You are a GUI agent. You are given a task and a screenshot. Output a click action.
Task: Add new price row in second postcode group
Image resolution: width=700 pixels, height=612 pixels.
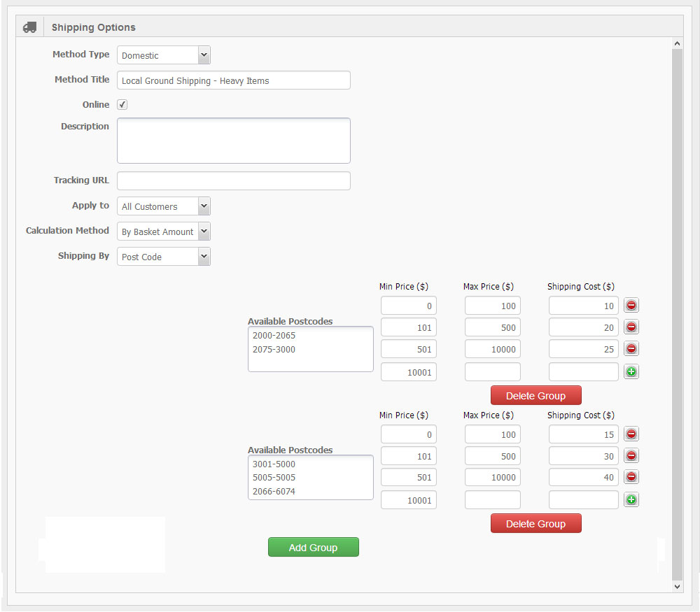click(631, 499)
